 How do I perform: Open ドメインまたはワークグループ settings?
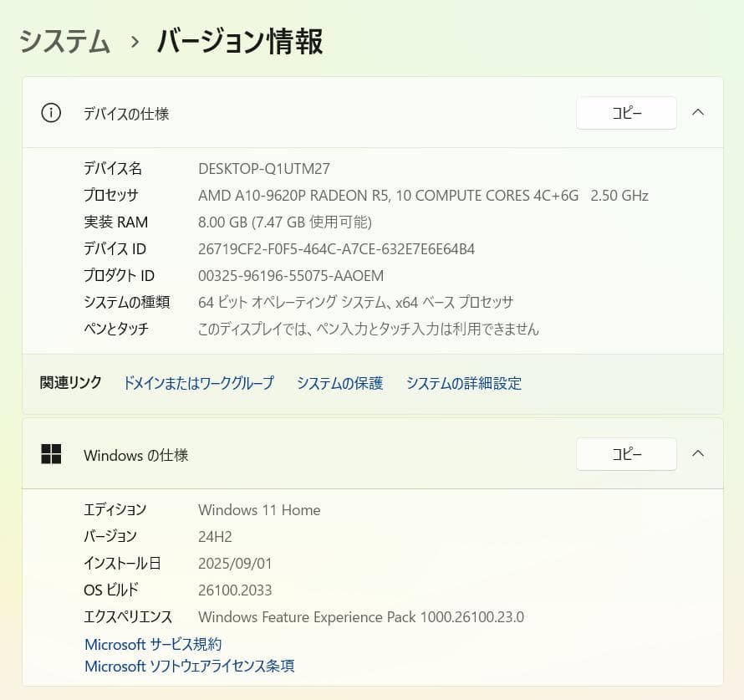pos(198,383)
